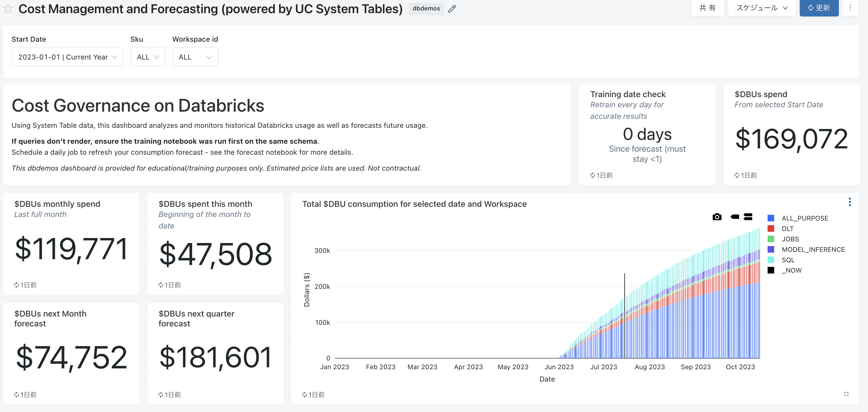The width and height of the screenshot is (868, 412).
Task: Click the black _NOW vertical marker line
Action: (x=624, y=315)
